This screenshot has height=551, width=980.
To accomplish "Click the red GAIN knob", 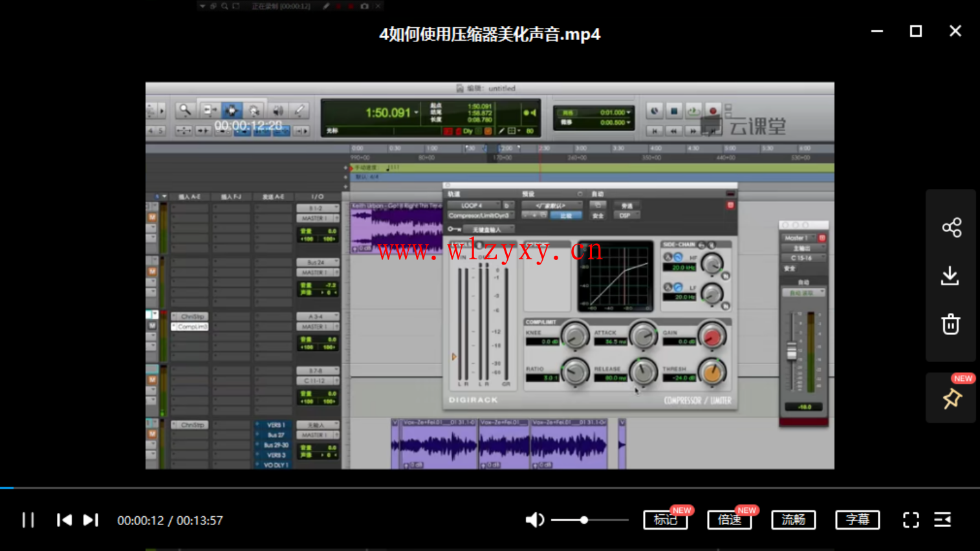I will tap(712, 336).
